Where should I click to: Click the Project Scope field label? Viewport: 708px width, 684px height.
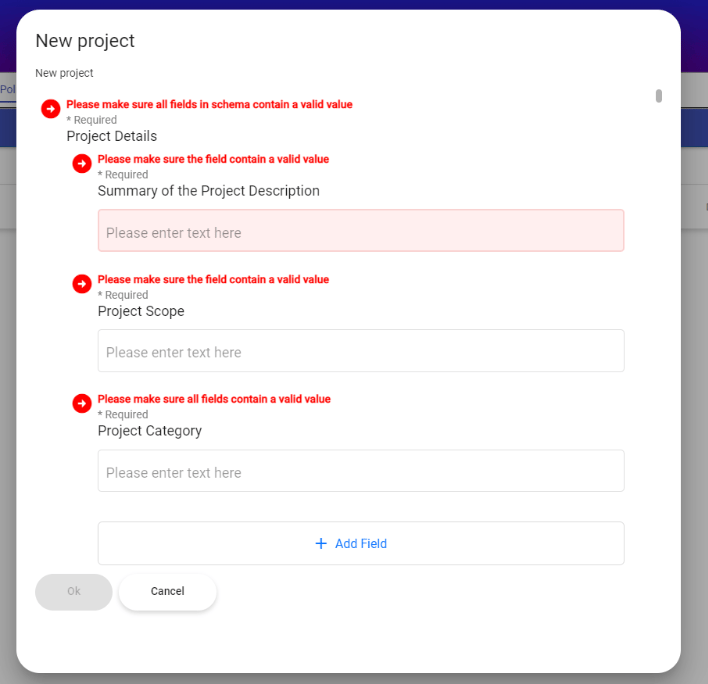(x=141, y=311)
